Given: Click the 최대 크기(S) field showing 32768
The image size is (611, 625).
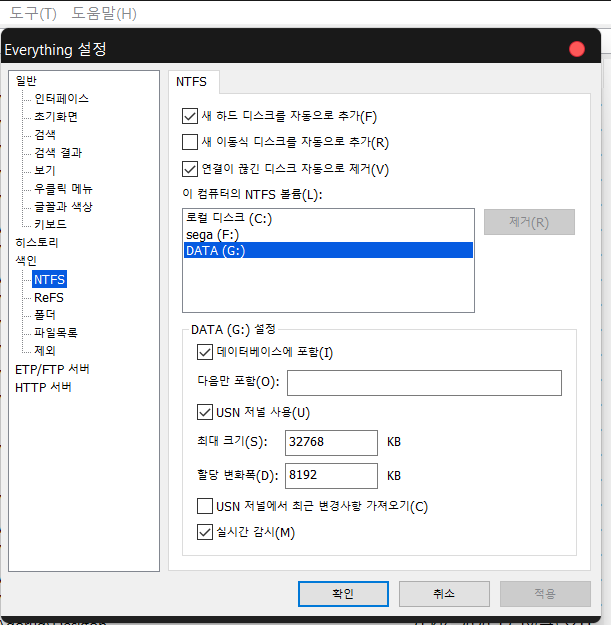Looking at the screenshot, I should (x=331, y=442).
